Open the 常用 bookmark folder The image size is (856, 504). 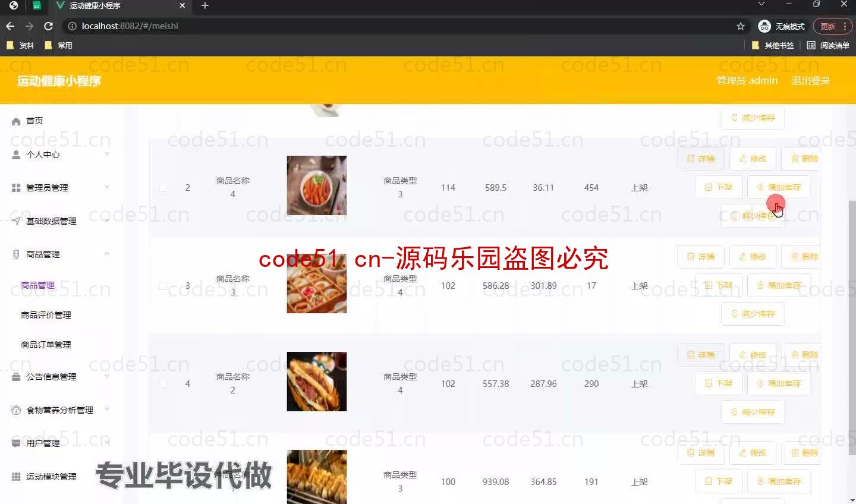[x=58, y=45]
